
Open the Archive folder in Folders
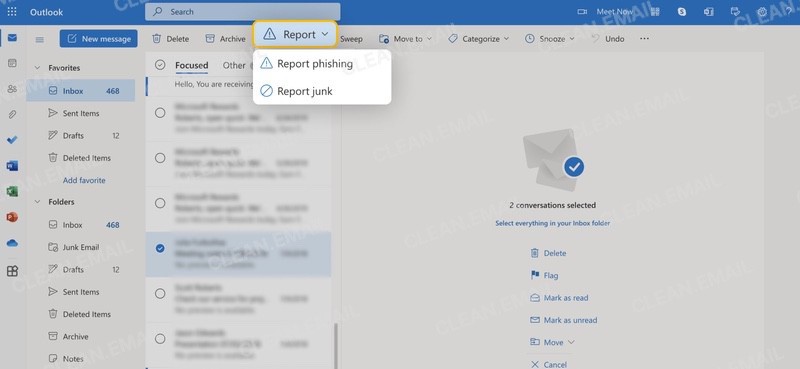point(81,337)
